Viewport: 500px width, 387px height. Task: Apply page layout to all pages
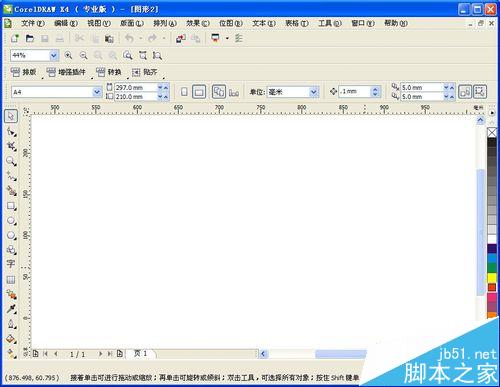click(x=219, y=92)
